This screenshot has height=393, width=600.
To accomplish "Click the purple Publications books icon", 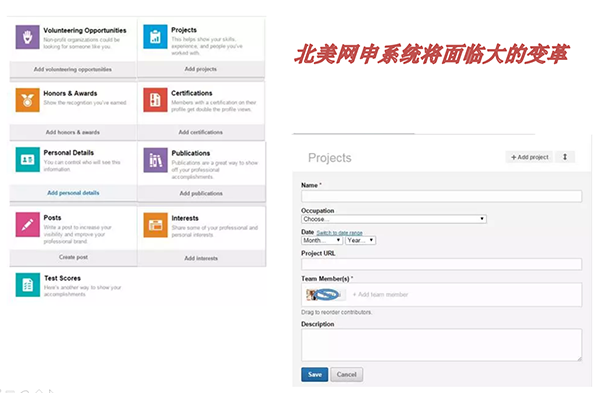I will (155, 160).
